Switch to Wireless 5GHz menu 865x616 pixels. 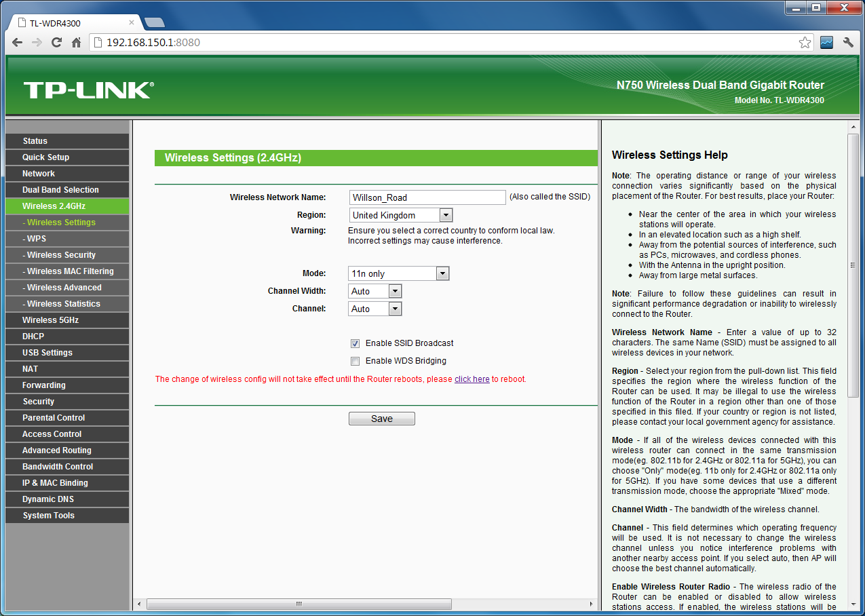66,320
